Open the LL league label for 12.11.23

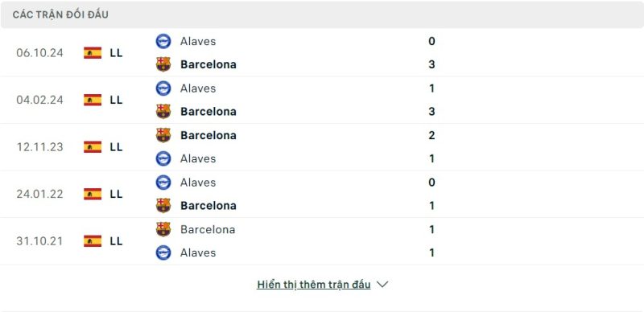coord(116,147)
